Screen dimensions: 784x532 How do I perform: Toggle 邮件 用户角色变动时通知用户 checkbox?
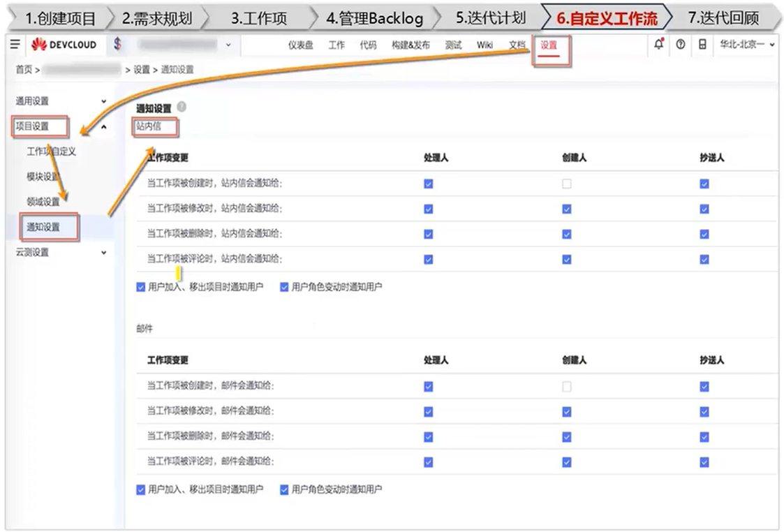284,489
